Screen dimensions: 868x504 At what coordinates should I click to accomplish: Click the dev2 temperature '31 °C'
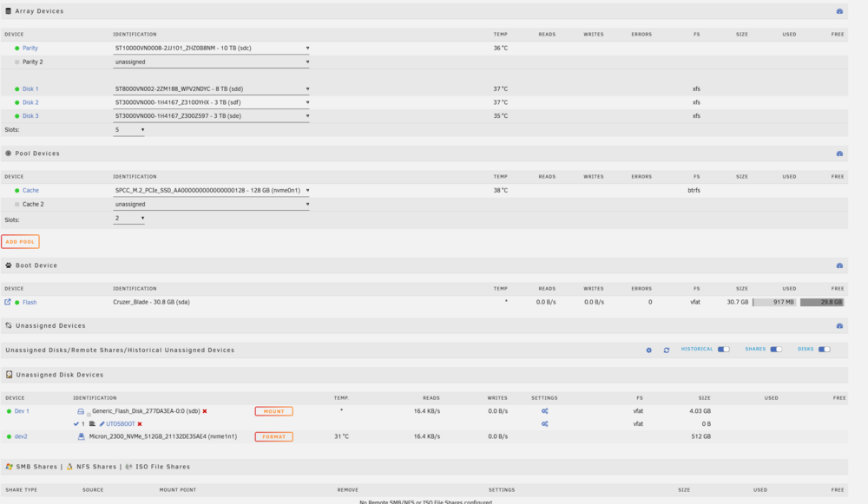coord(341,436)
